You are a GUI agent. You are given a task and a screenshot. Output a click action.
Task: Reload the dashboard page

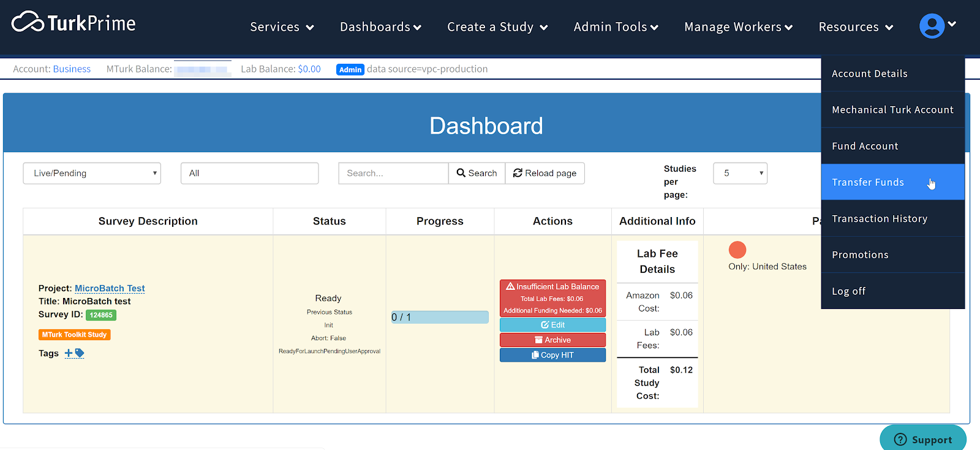point(545,174)
